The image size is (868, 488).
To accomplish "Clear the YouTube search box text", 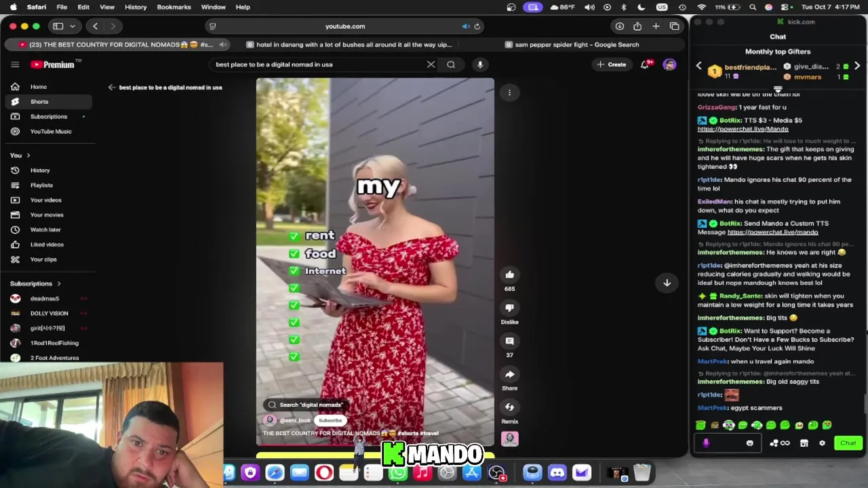I will pos(431,64).
